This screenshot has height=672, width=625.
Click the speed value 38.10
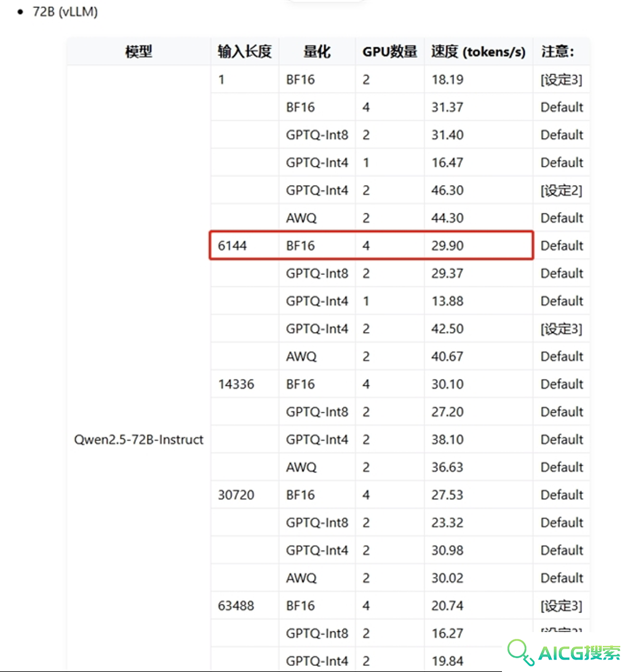(x=447, y=439)
